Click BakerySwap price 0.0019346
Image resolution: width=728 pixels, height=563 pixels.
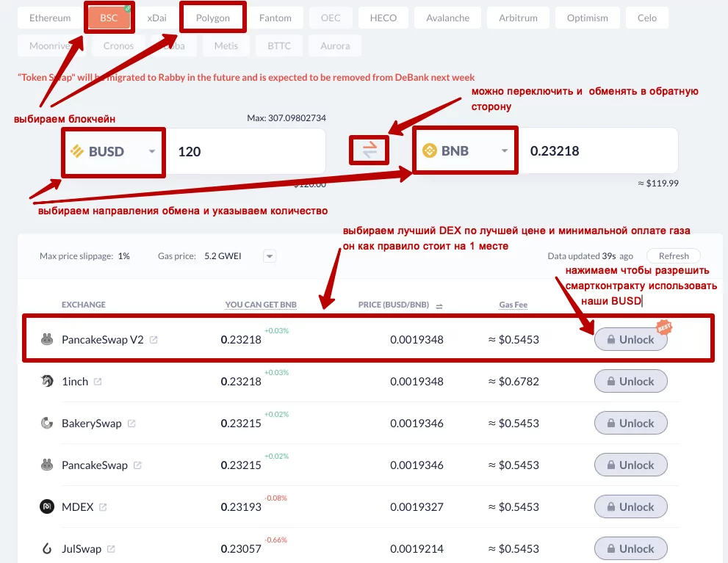[417, 423]
